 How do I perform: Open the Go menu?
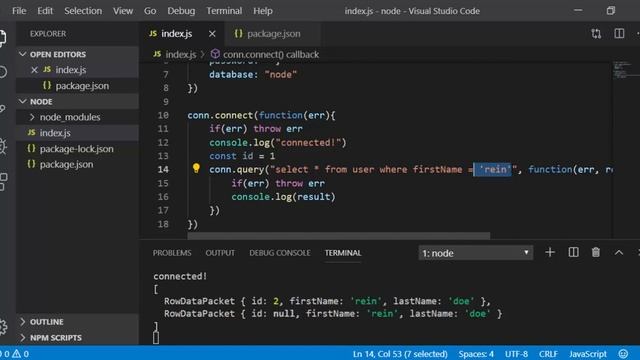click(150, 11)
